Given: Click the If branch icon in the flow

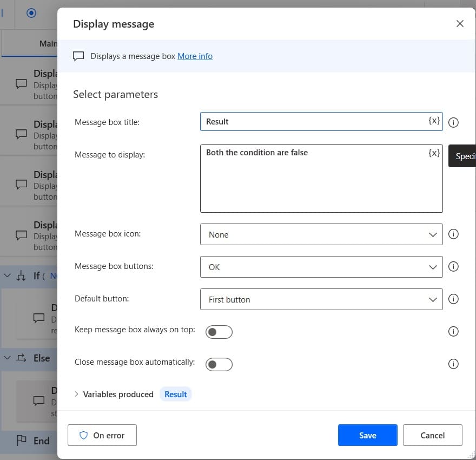Looking at the screenshot, I should (21, 275).
